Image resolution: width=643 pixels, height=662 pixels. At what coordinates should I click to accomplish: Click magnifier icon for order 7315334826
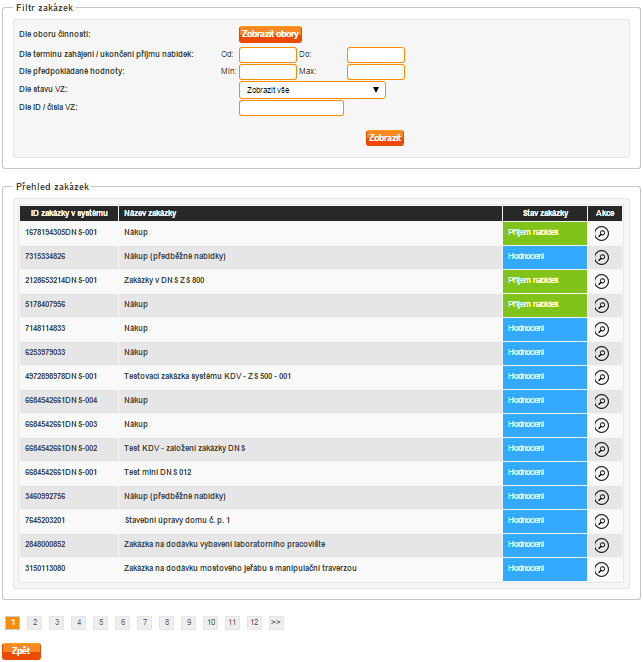[602, 257]
